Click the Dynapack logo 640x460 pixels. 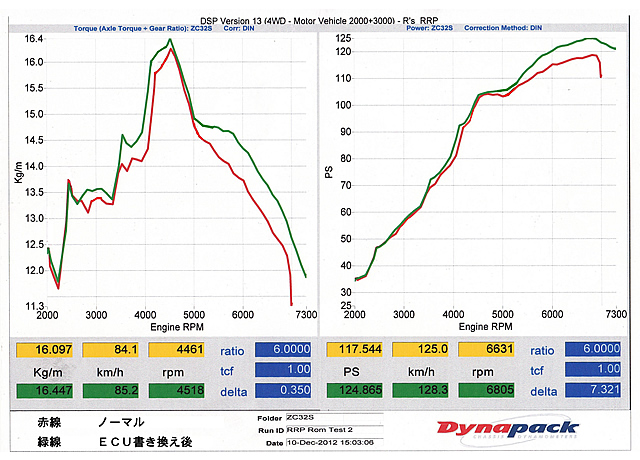tap(508, 430)
